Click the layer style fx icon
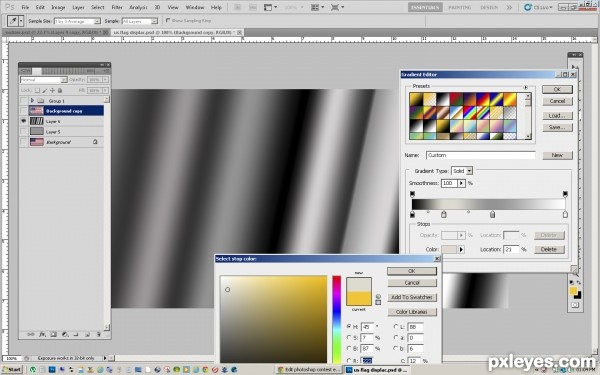This screenshot has height=375, width=600. click(x=42, y=334)
